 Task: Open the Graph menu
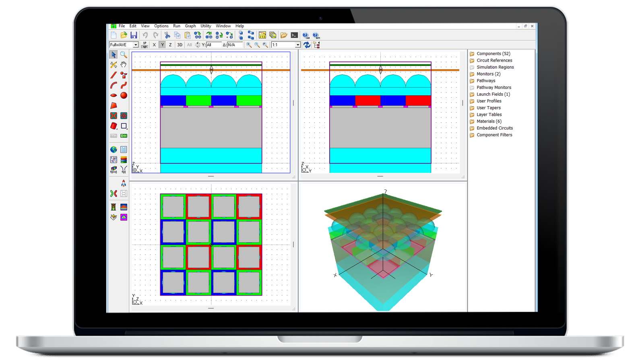tap(190, 26)
